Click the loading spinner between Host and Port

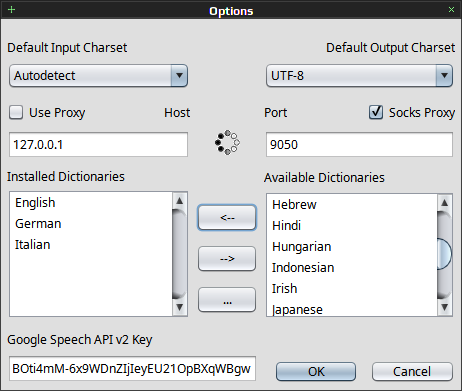(x=227, y=142)
